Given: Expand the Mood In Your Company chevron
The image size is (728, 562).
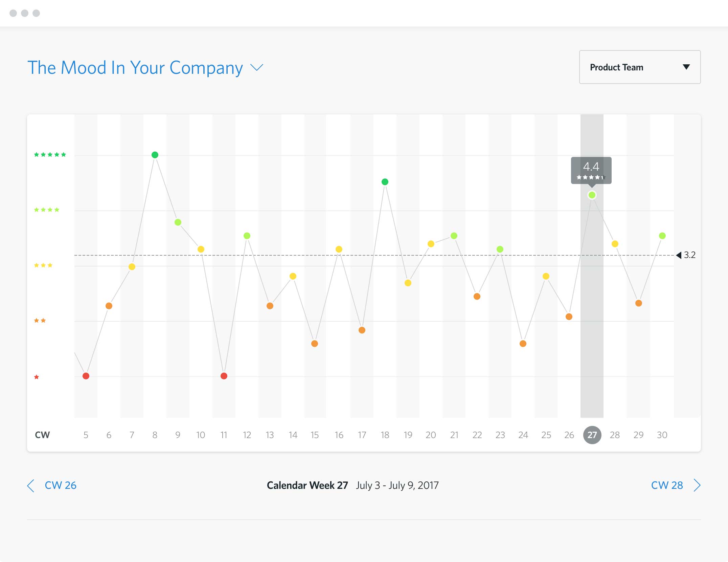Looking at the screenshot, I should (x=256, y=67).
